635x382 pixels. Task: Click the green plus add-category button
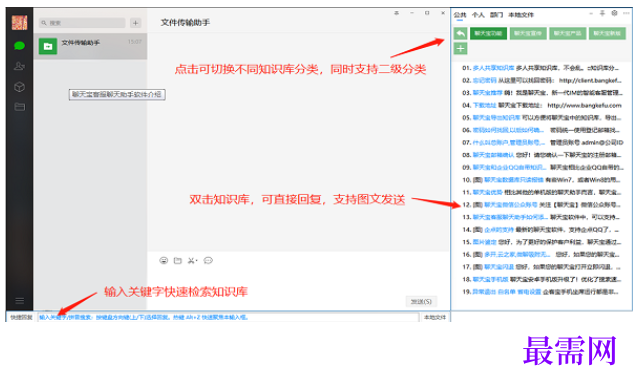point(460,49)
